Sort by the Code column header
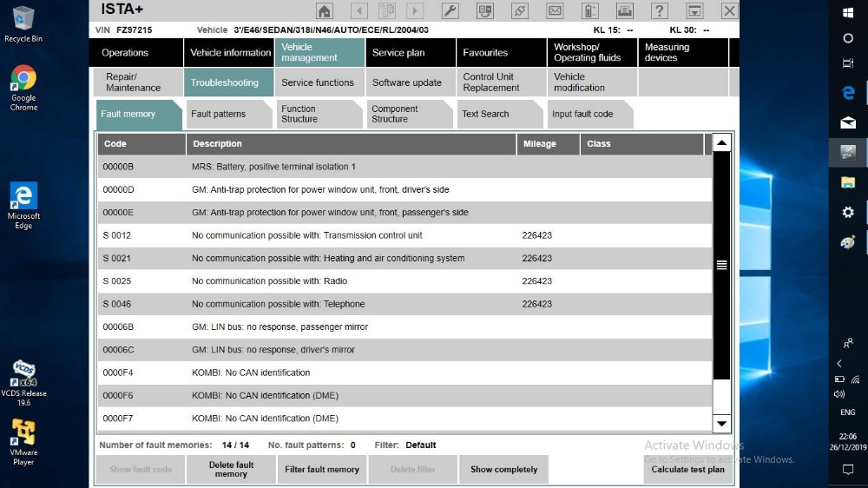868x488 pixels. (x=141, y=144)
